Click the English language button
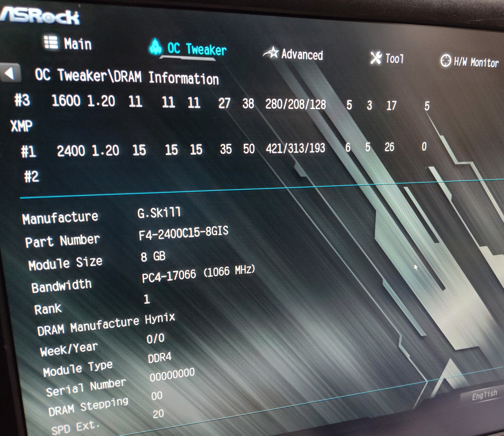Screen dimensions: 504x436 [x=484, y=395]
